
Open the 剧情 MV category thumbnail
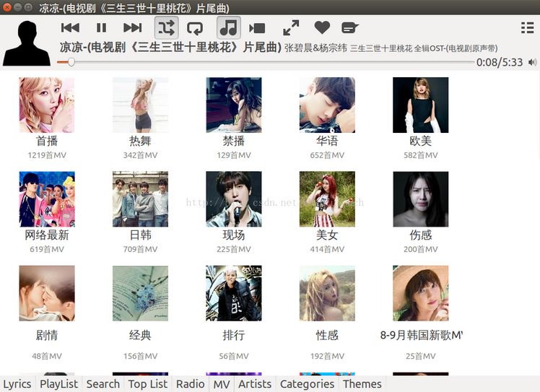[x=47, y=293]
